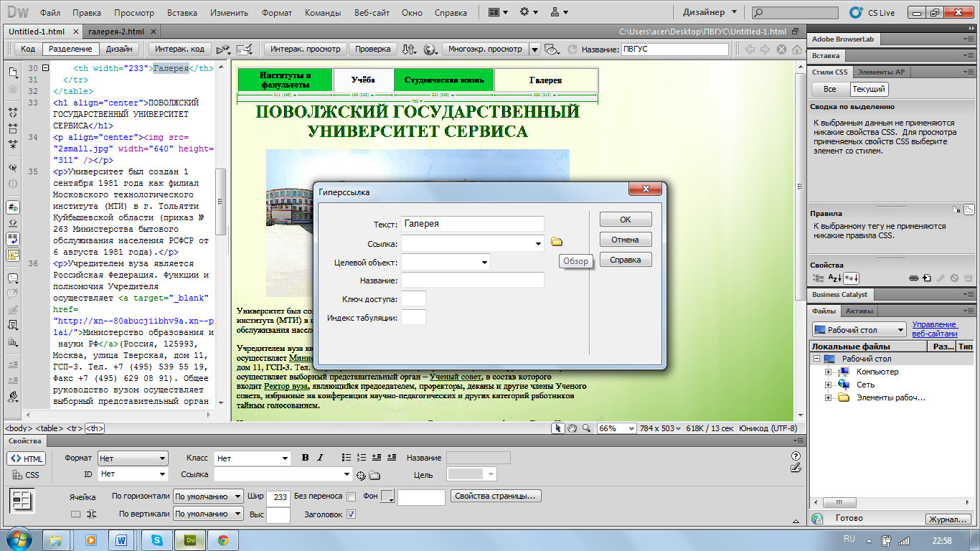This screenshot has width=980, height=551.
Task: Open the Веб-сайт menu
Action: click(371, 13)
